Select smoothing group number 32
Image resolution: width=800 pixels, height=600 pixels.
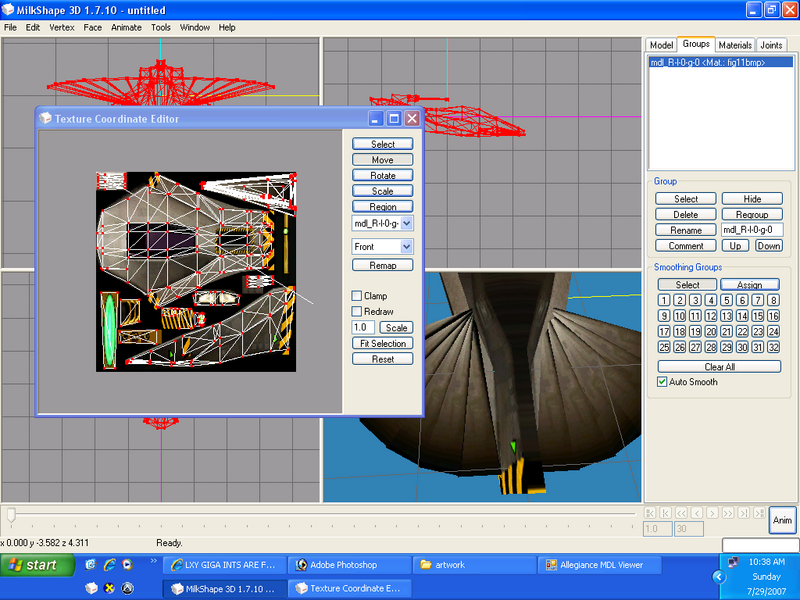[x=772, y=347]
